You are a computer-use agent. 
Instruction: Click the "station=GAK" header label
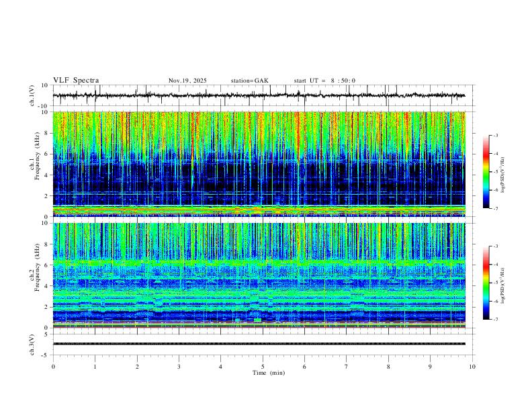pyautogui.click(x=249, y=81)
